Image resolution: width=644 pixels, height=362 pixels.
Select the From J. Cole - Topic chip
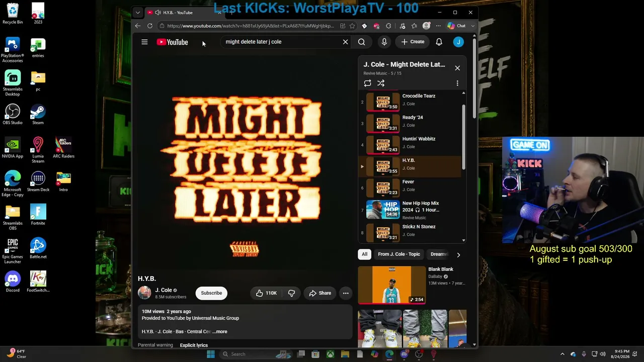coord(399,254)
